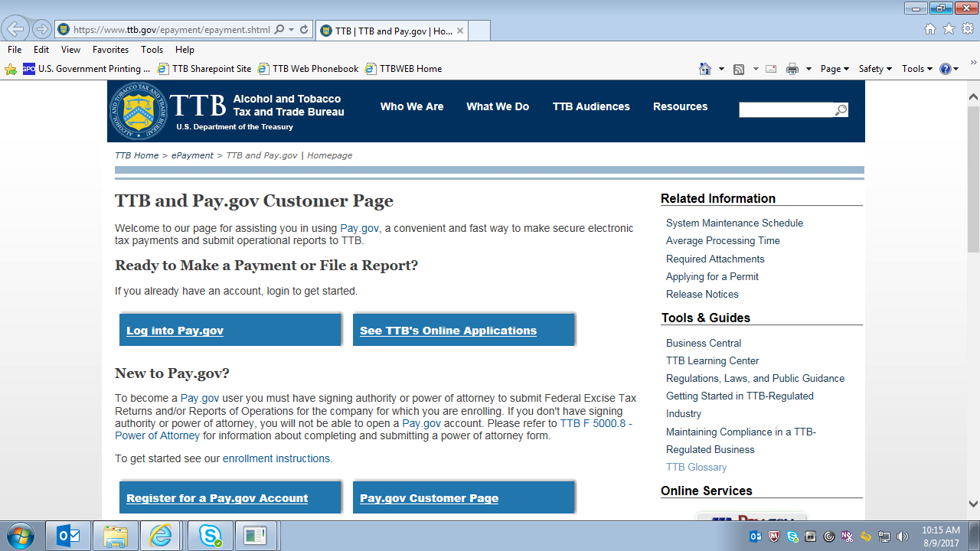Open the Who We Are navigation menu
This screenshot has width=980, height=551.
[x=412, y=106]
